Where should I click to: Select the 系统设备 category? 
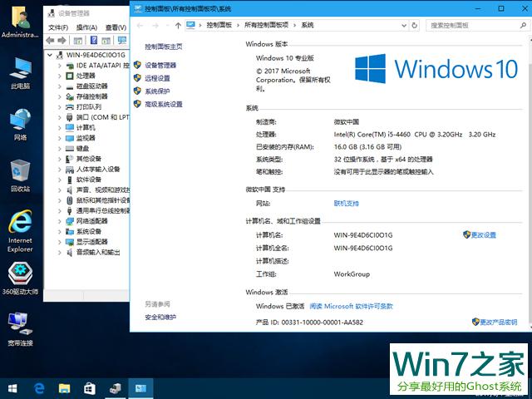tap(89, 231)
